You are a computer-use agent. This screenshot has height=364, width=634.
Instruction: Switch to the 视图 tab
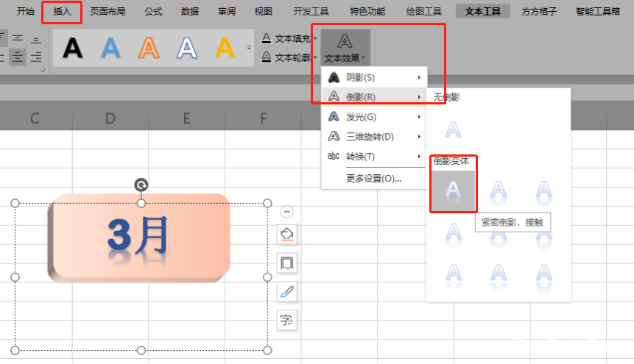[x=263, y=11]
